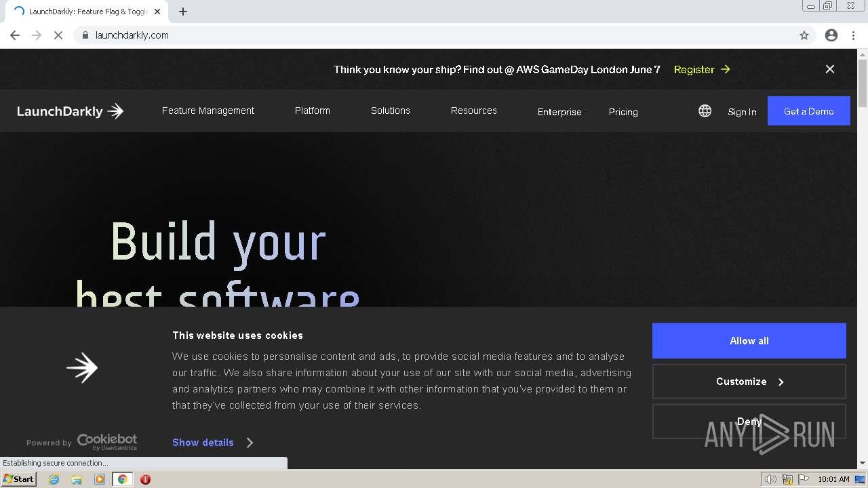Open the media player in the taskbar
This screenshot has height=488, width=868.
coord(100,479)
